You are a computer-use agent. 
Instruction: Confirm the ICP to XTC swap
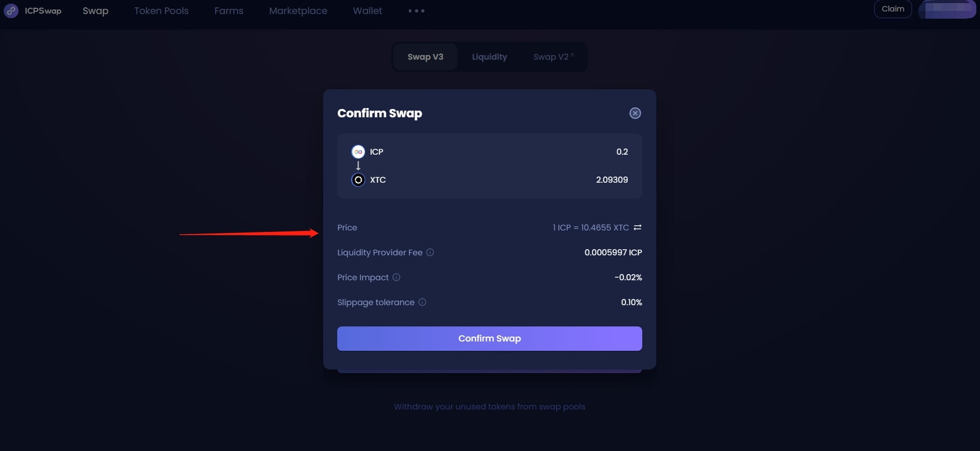489,338
